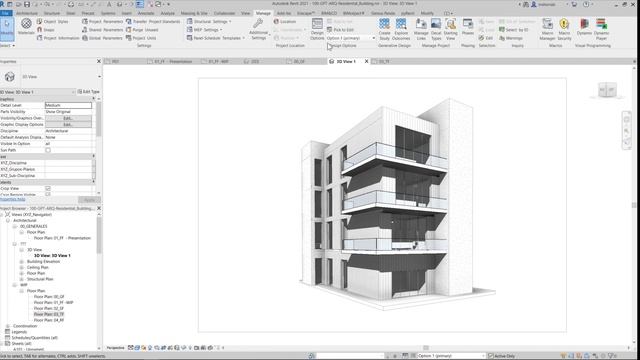Screen dimensions: 640x360
Task: Switch to the View ribbon tab
Action: (x=245, y=13)
